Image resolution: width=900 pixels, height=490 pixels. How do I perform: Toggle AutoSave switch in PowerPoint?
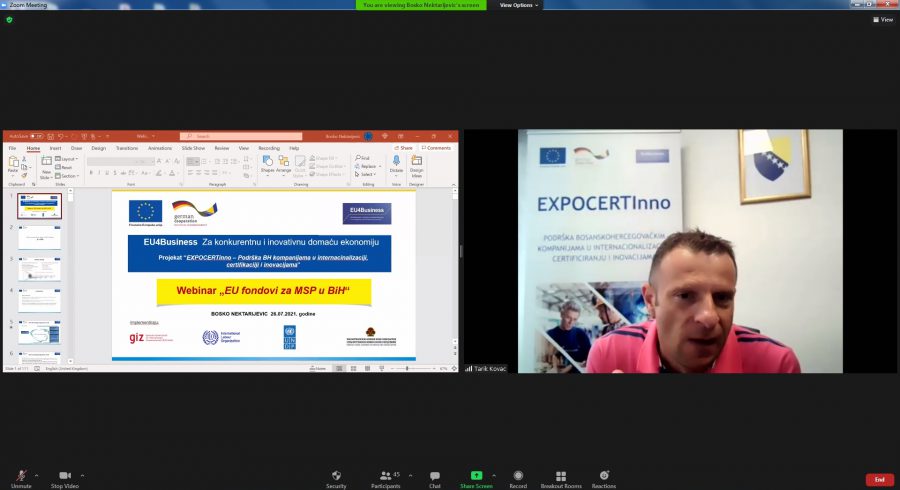(x=37, y=137)
